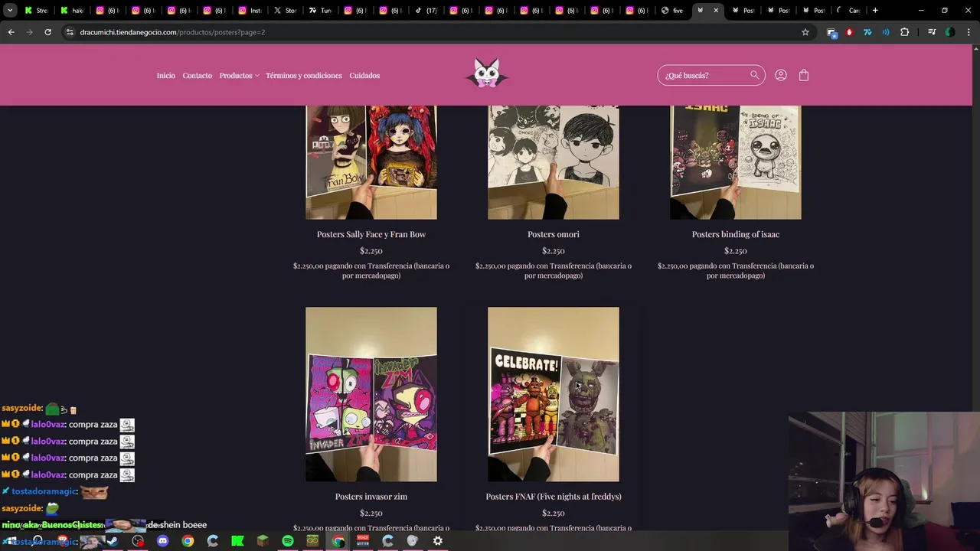Click the address bar URL
This screenshot has height=551, width=980.
(172, 32)
